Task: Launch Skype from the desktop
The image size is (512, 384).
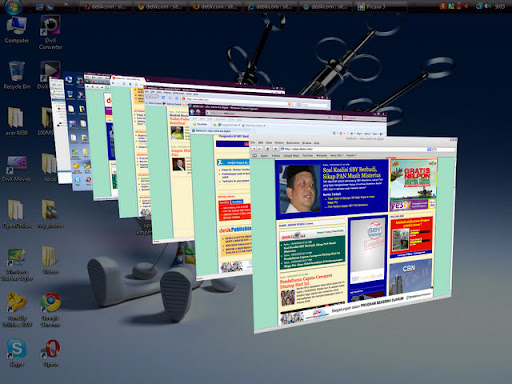Action: (16, 353)
